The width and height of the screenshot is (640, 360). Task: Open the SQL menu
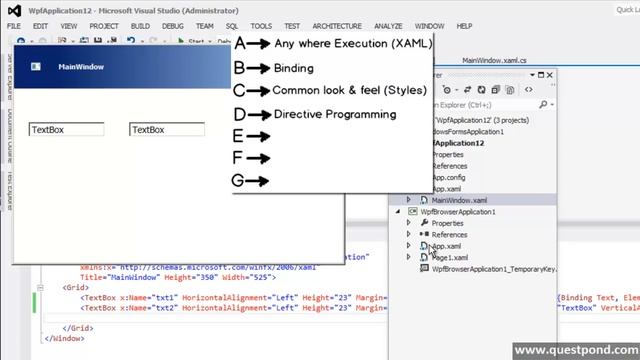coord(232,26)
